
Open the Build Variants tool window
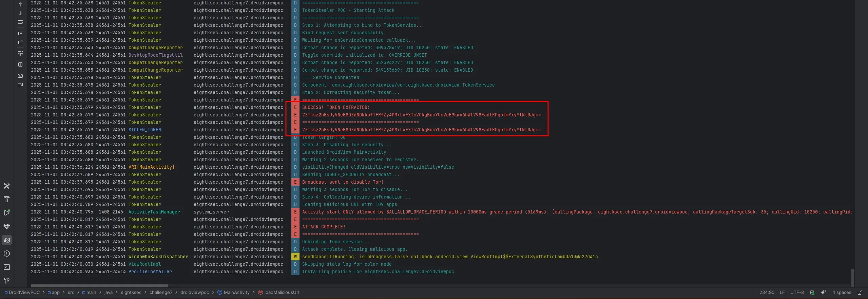(7, 186)
